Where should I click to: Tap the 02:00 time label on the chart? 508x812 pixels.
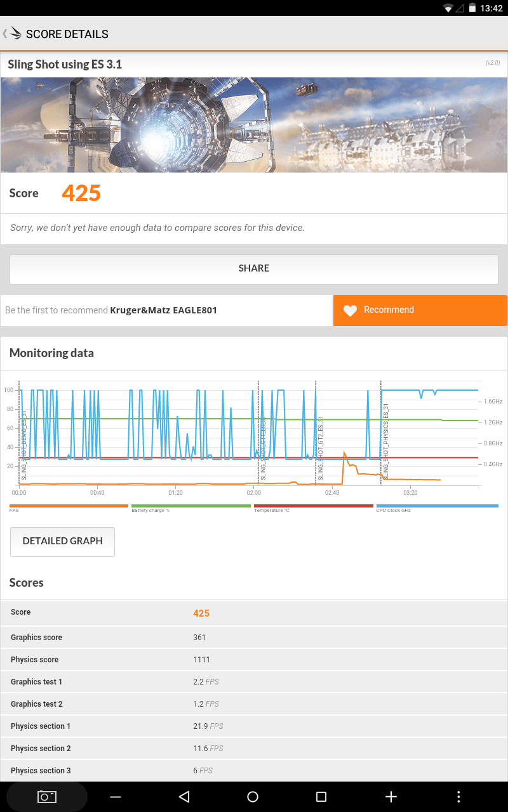[253, 493]
